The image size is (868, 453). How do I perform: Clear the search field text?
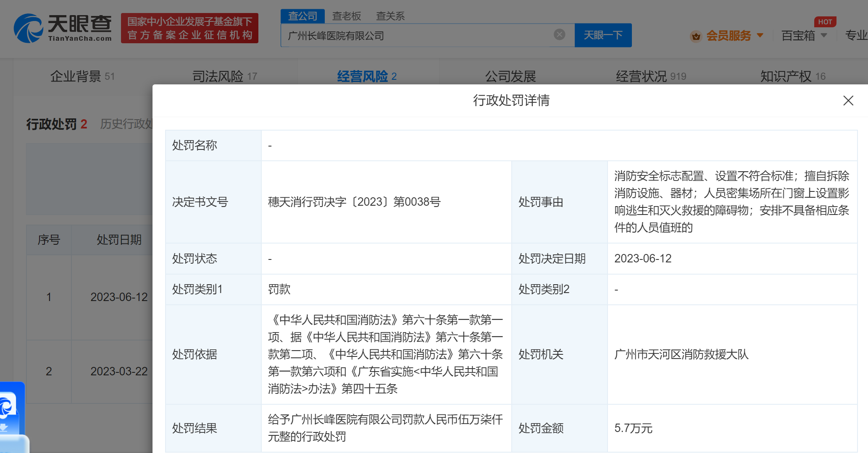tap(559, 35)
